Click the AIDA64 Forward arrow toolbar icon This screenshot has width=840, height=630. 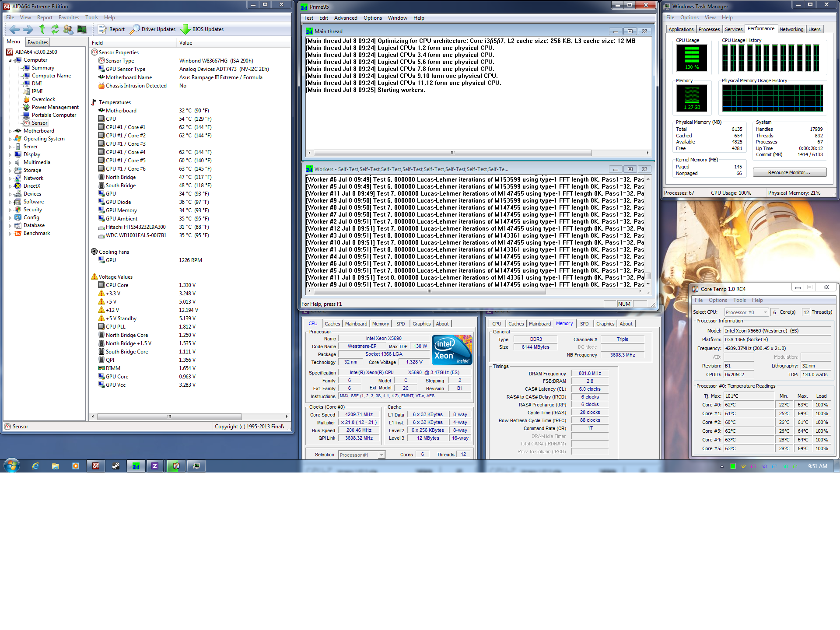point(28,29)
